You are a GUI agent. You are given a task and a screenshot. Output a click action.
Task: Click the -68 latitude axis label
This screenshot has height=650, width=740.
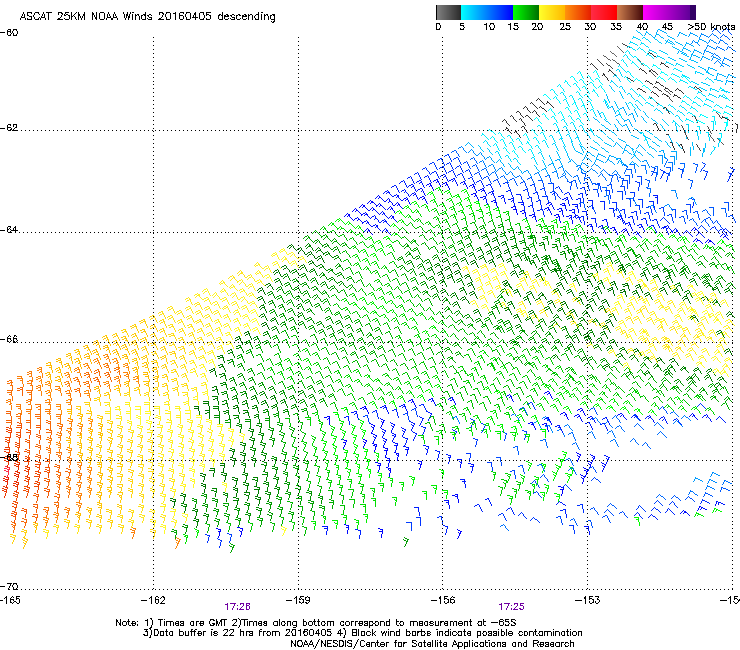coord(9,457)
